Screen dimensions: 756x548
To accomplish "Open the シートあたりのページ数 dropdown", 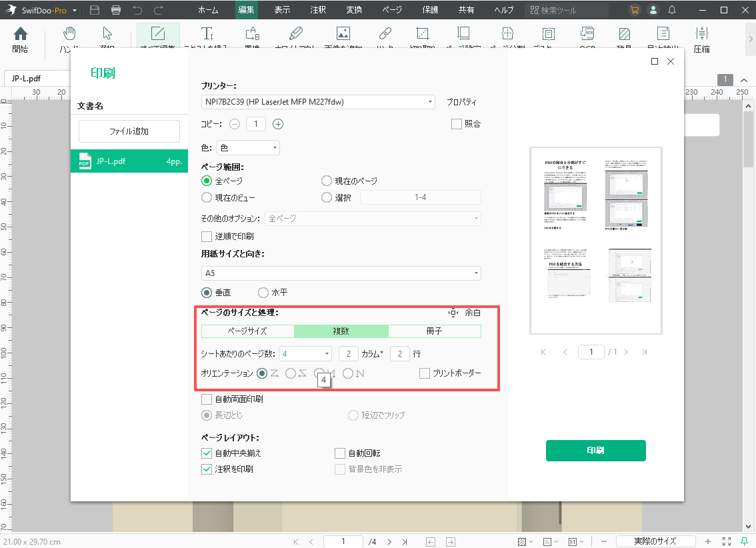I will (x=326, y=353).
